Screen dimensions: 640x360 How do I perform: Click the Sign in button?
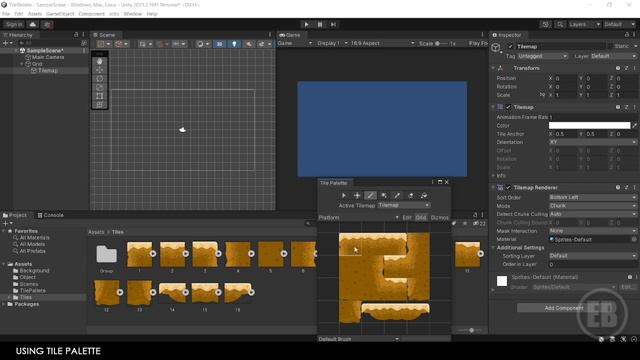point(14,24)
